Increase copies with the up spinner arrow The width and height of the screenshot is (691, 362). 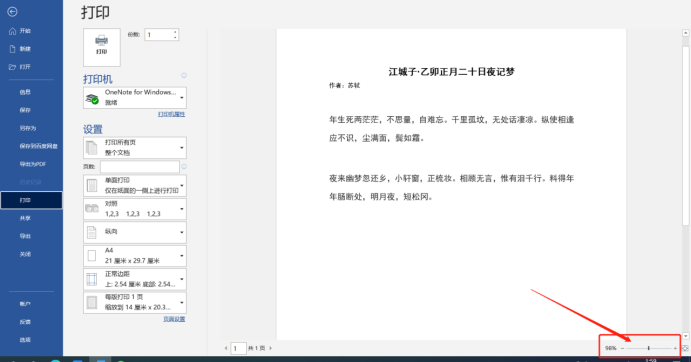175,32
